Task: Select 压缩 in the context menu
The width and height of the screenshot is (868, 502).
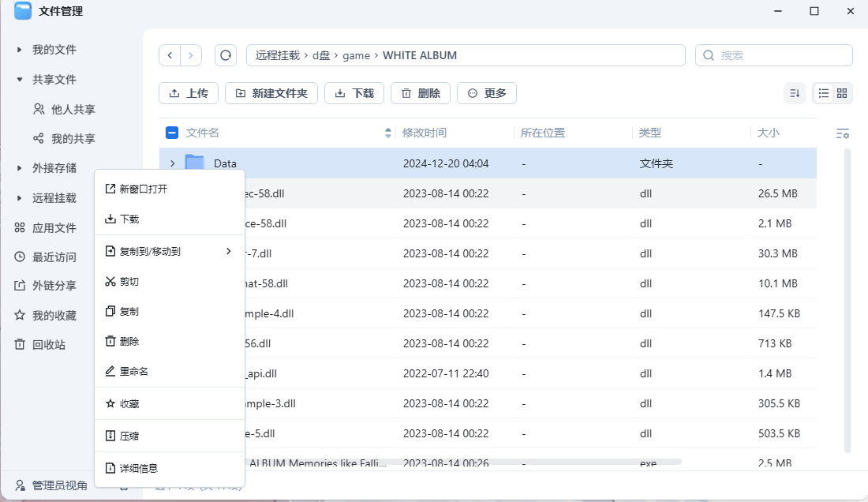Action: coord(129,436)
